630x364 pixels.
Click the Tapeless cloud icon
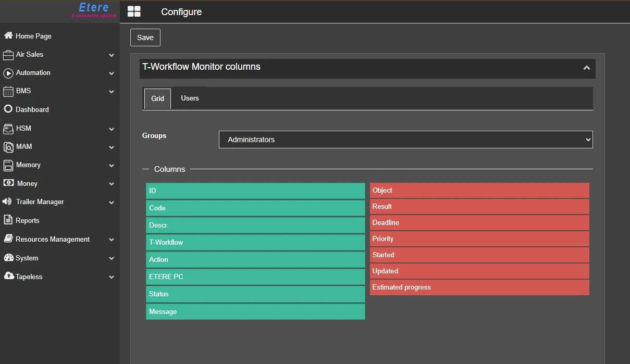8,276
